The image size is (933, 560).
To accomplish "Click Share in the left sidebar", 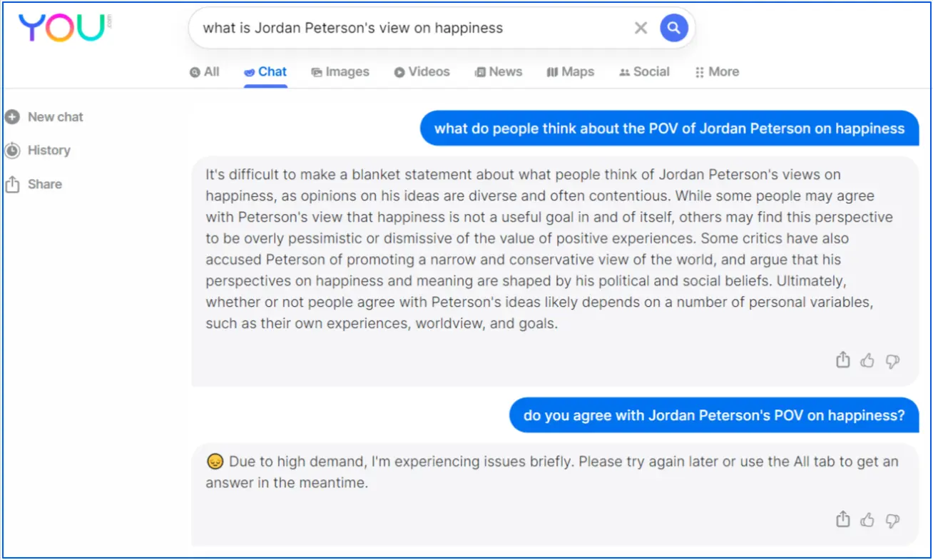I will click(x=34, y=184).
